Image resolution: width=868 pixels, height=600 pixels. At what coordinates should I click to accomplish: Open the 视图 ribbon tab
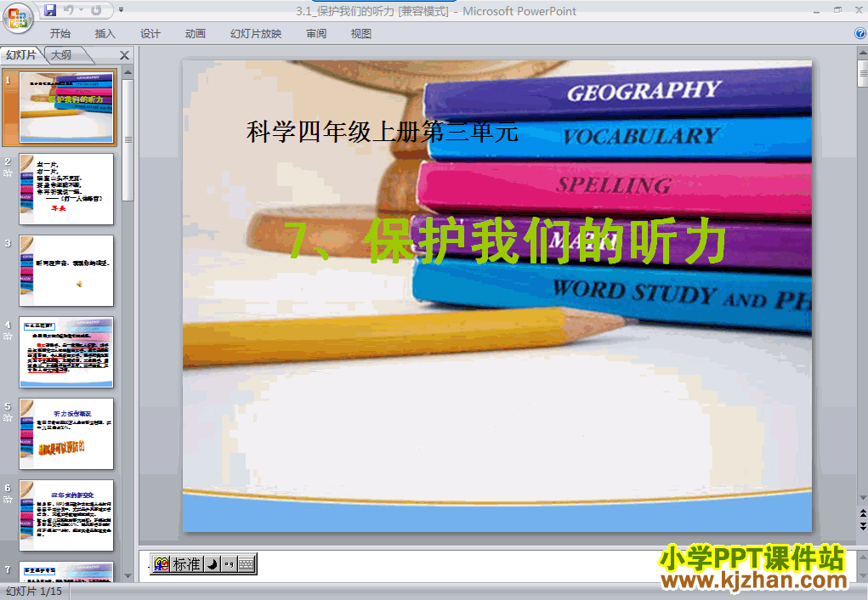click(361, 34)
